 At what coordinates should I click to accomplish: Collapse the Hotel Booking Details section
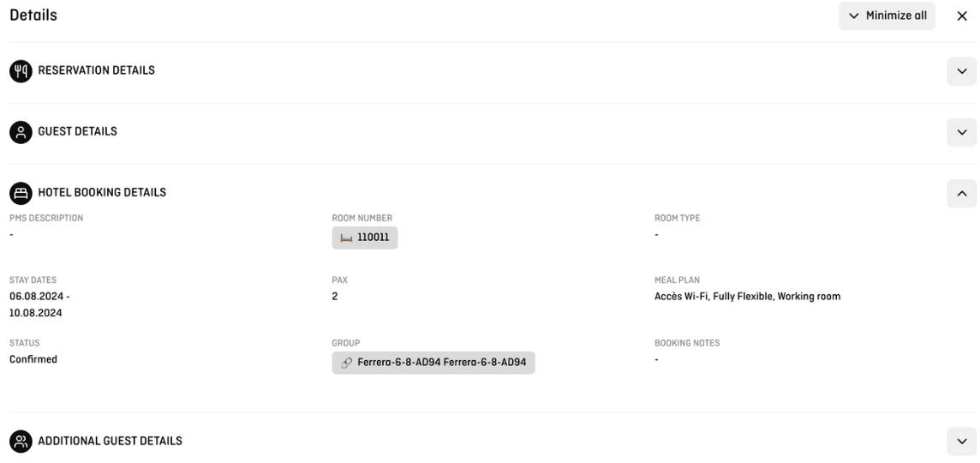962,193
